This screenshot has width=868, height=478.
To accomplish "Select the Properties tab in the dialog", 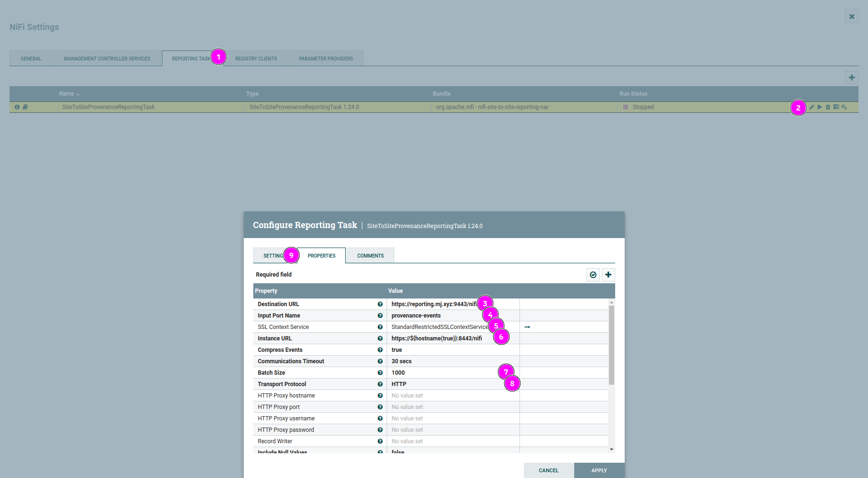I will (x=322, y=256).
